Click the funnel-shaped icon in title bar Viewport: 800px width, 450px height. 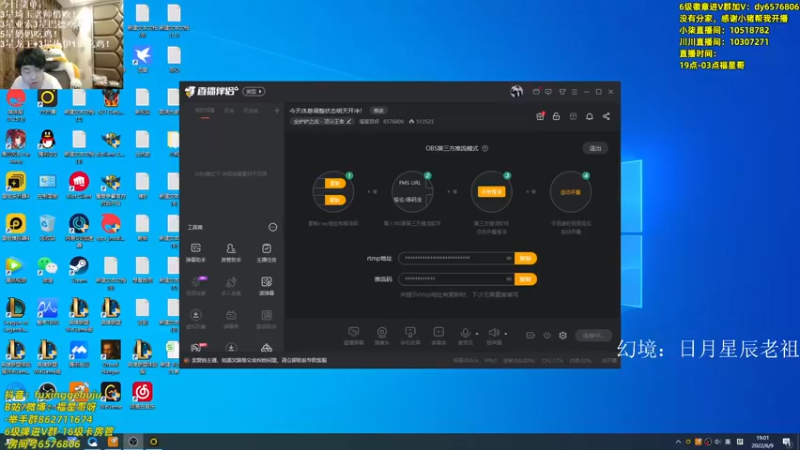[562, 92]
